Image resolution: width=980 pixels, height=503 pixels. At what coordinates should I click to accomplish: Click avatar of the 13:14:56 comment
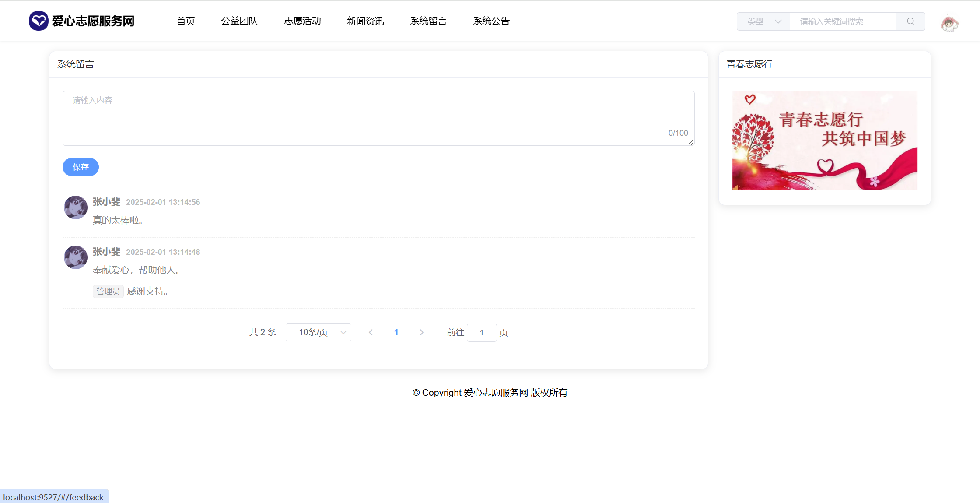pyautogui.click(x=76, y=208)
